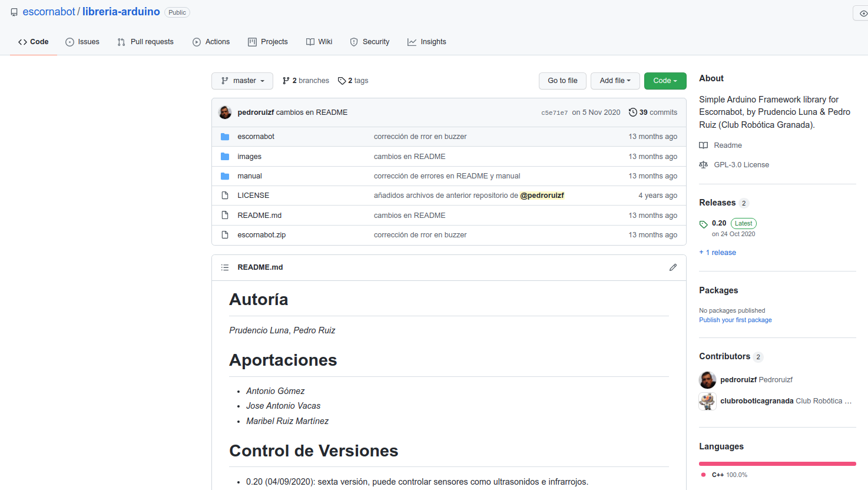Open commit corrección de errores en README y manual
This screenshot has width=868, height=490.
447,176
